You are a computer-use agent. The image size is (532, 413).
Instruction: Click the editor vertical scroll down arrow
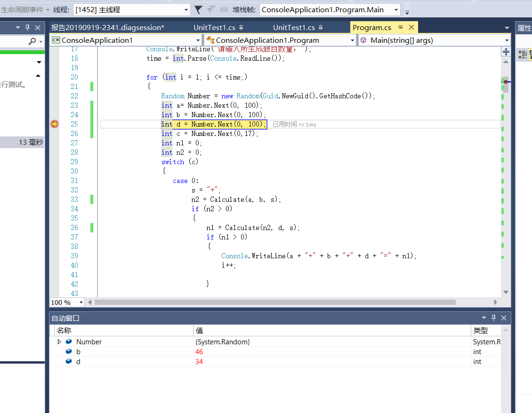pos(506,292)
